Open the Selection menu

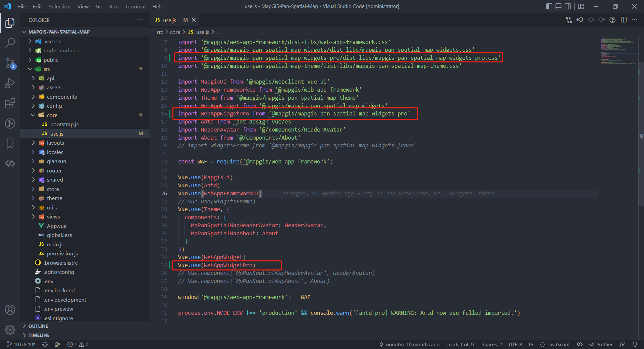click(x=59, y=6)
